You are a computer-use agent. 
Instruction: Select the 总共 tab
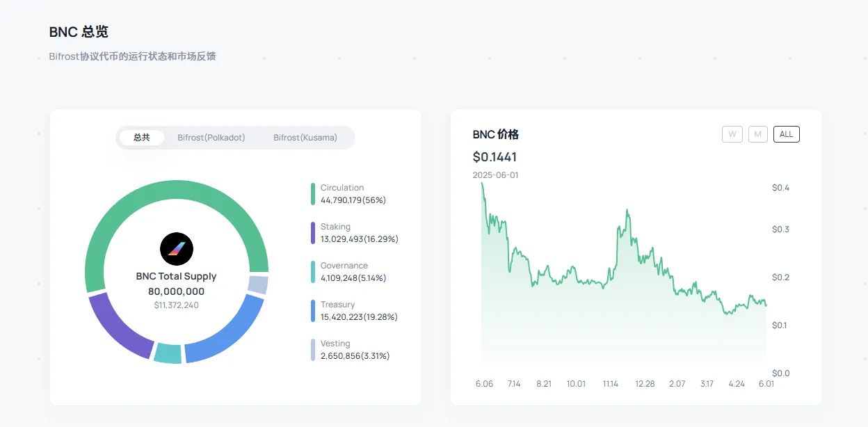pos(142,138)
